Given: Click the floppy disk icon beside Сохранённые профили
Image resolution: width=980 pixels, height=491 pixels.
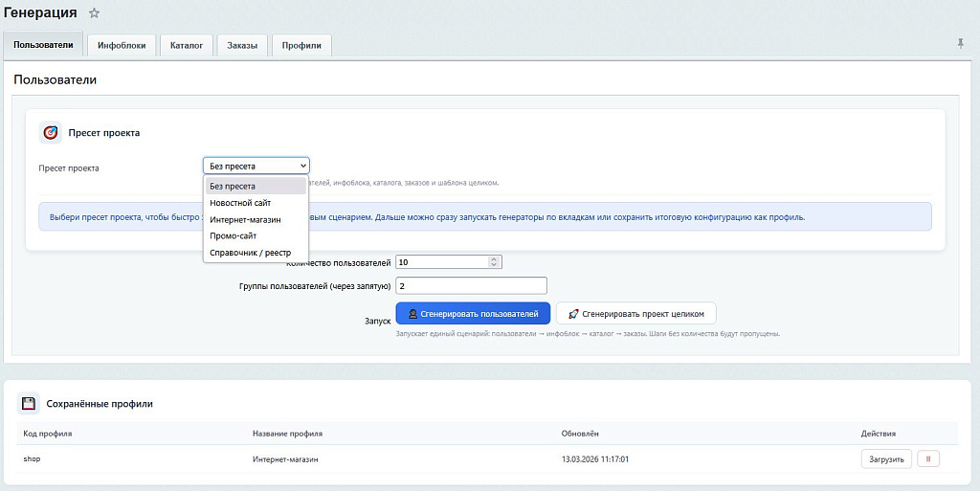Looking at the screenshot, I should click(x=29, y=404).
